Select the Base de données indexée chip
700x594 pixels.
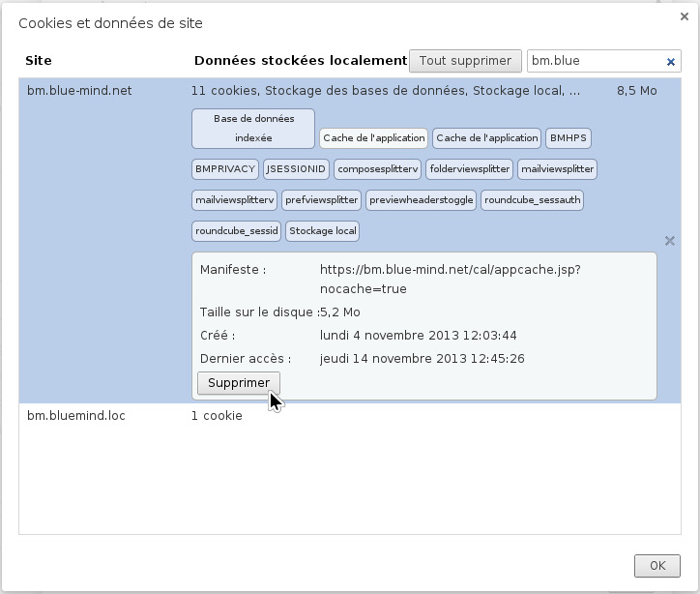(253, 129)
